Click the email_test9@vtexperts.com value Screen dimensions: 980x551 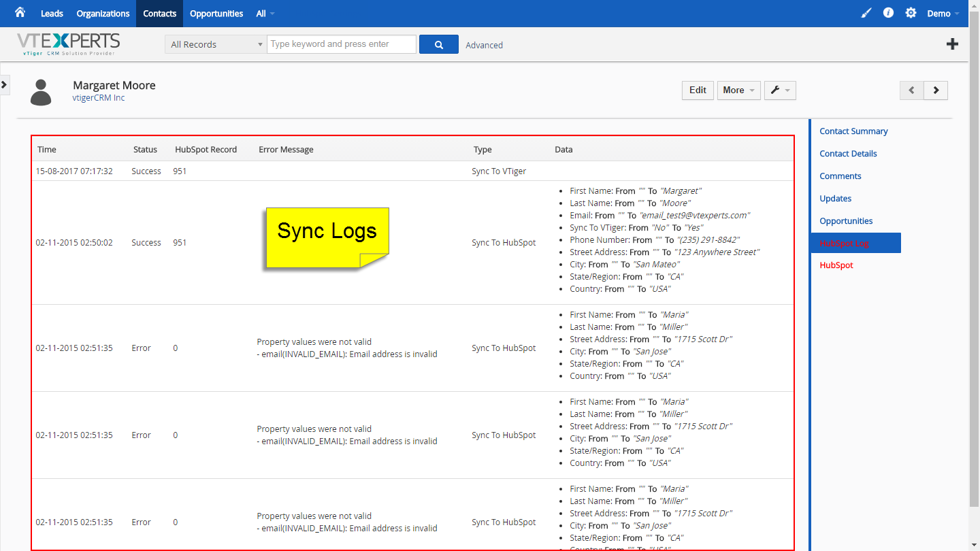point(695,216)
